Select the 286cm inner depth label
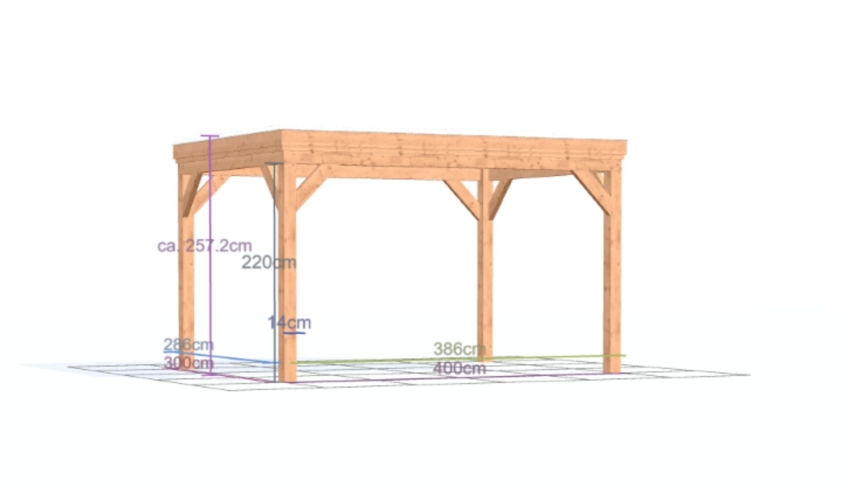868x488 pixels. click(188, 344)
